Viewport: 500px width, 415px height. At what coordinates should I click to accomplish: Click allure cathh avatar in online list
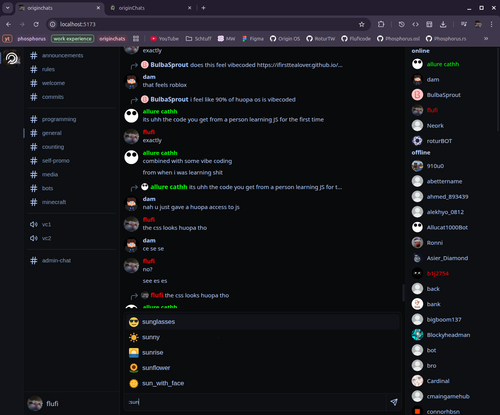coord(417,64)
